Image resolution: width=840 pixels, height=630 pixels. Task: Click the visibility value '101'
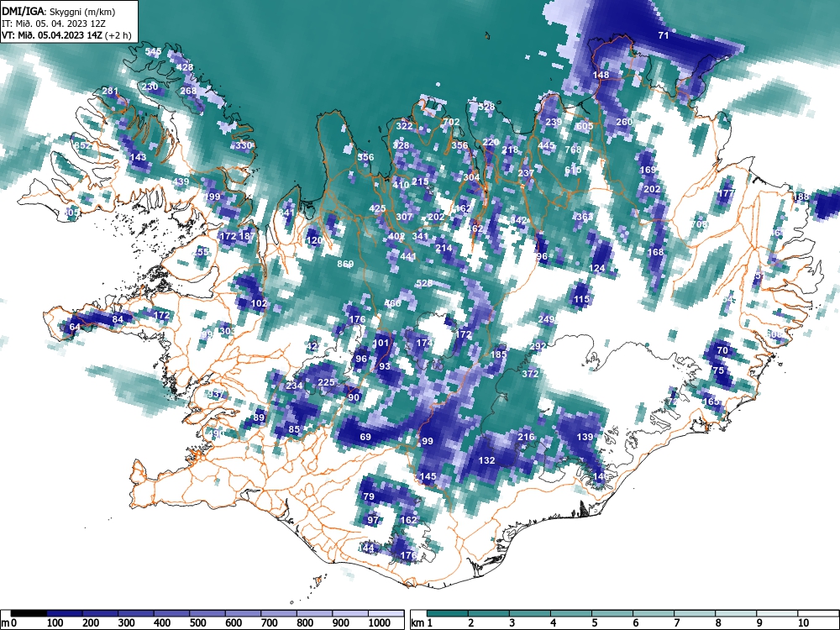tap(381, 343)
